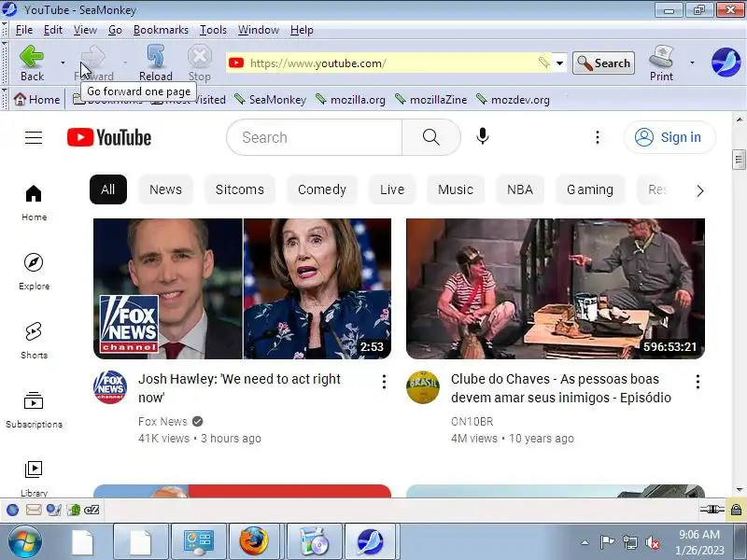Click YouTube Search text field

point(315,137)
